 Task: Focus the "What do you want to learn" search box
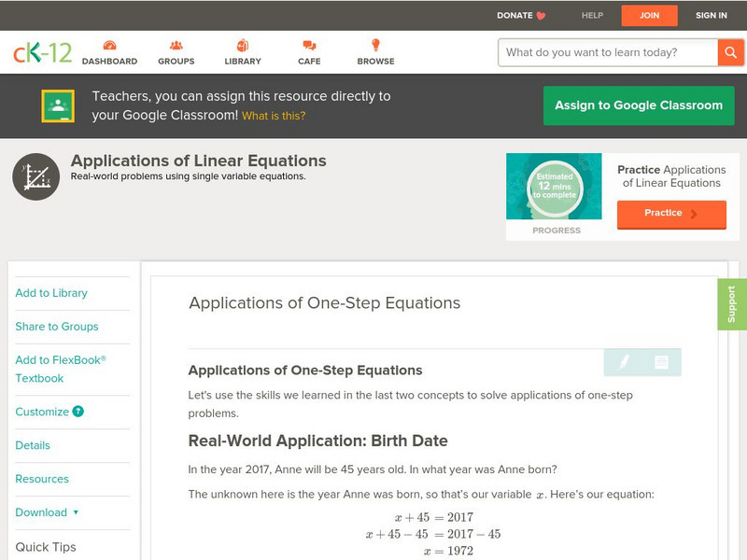[x=608, y=52]
